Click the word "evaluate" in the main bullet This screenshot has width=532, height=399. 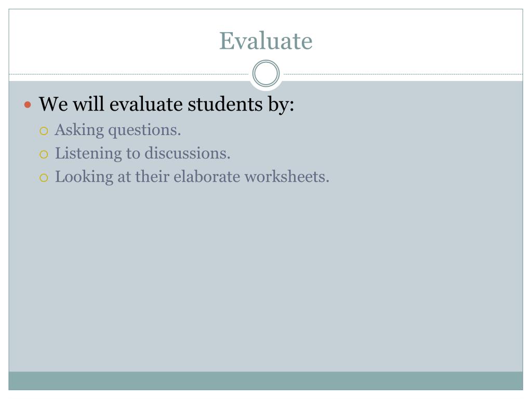click(146, 104)
